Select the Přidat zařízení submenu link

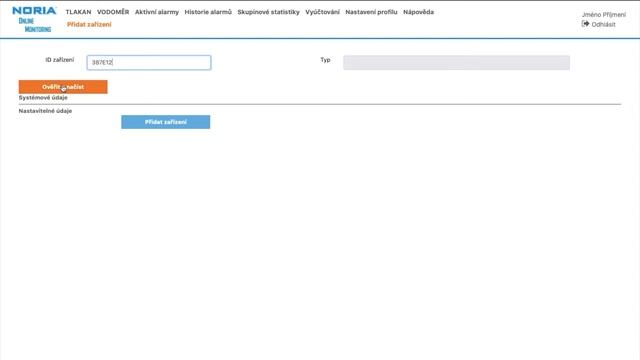[89, 24]
